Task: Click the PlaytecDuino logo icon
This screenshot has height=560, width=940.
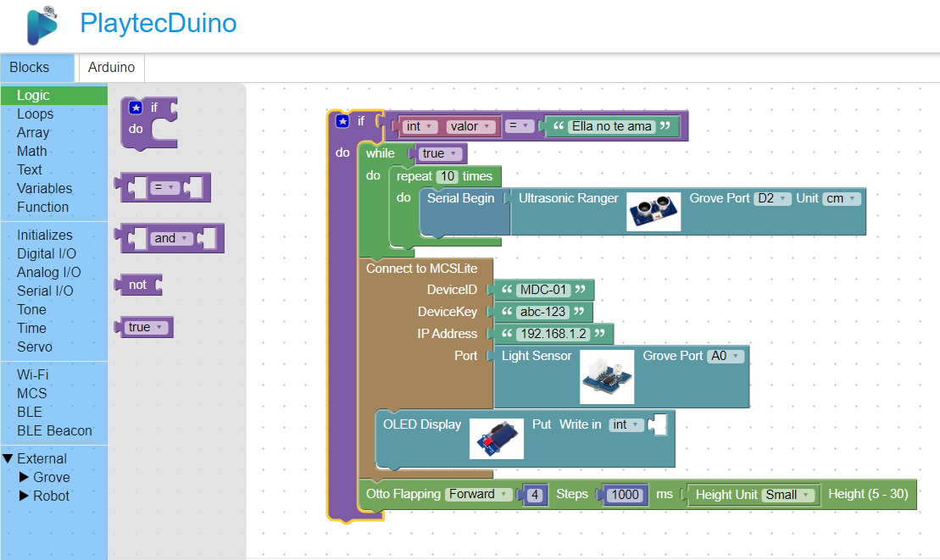Action: [42, 25]
